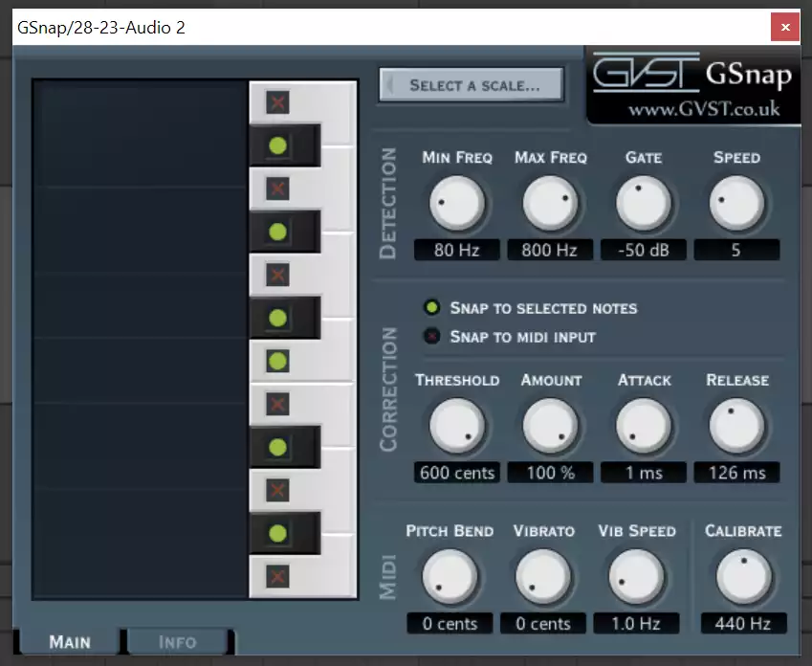Disable the C# black key note
The height and width of the screenshot is (666, 812).
277,533
